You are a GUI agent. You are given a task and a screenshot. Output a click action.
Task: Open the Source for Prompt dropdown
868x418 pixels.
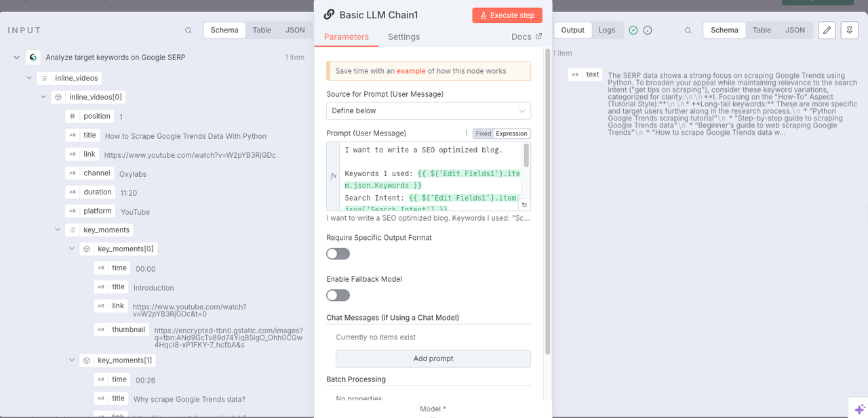pyautogui.click(x=429, y=110)
